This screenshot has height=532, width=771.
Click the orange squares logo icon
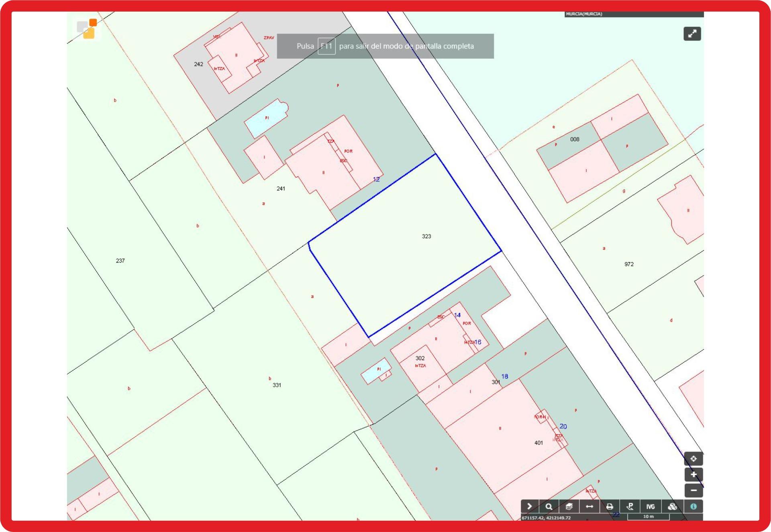pyautogui.click(x=88, y=29)
